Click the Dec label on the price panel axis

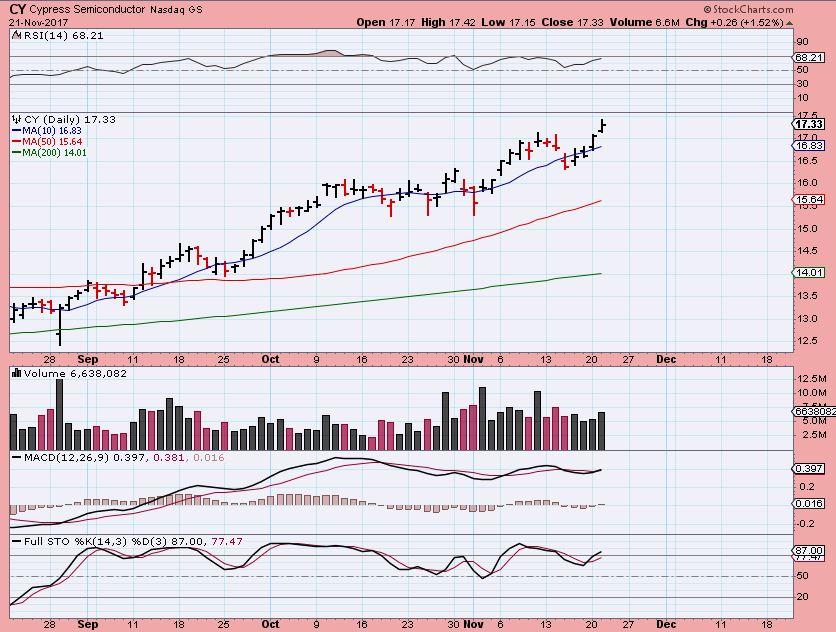[666, 359]
